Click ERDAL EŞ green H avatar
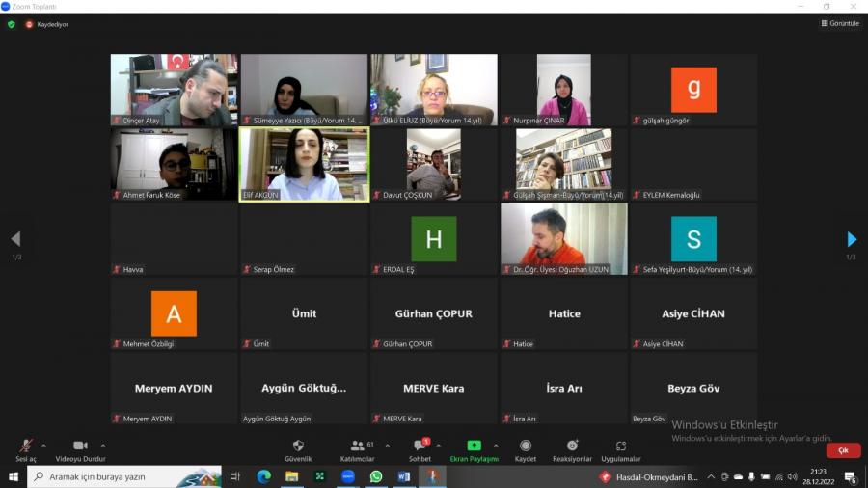Screen dimensions: 868x488 click(x=434, y=239)
